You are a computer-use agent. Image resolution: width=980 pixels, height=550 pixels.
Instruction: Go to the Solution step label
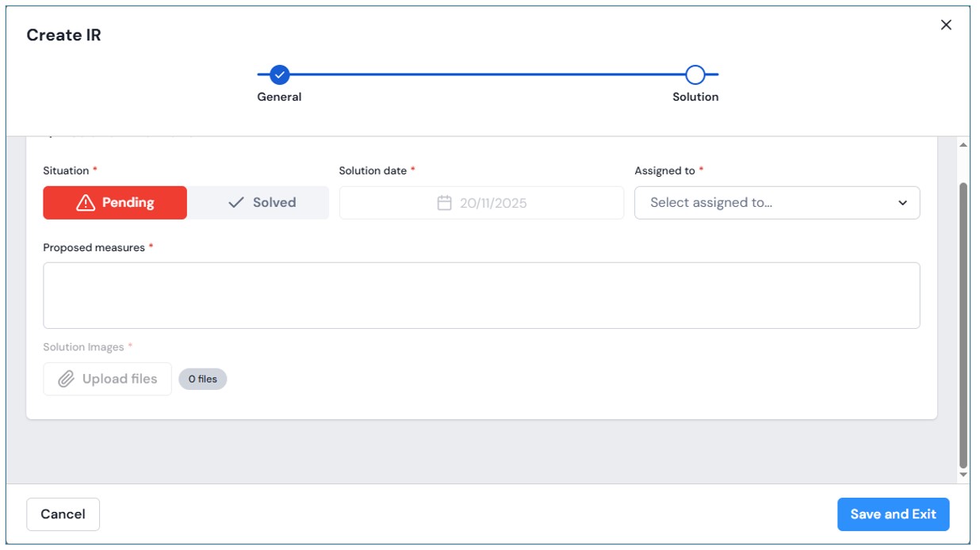[x=695, y=97]
